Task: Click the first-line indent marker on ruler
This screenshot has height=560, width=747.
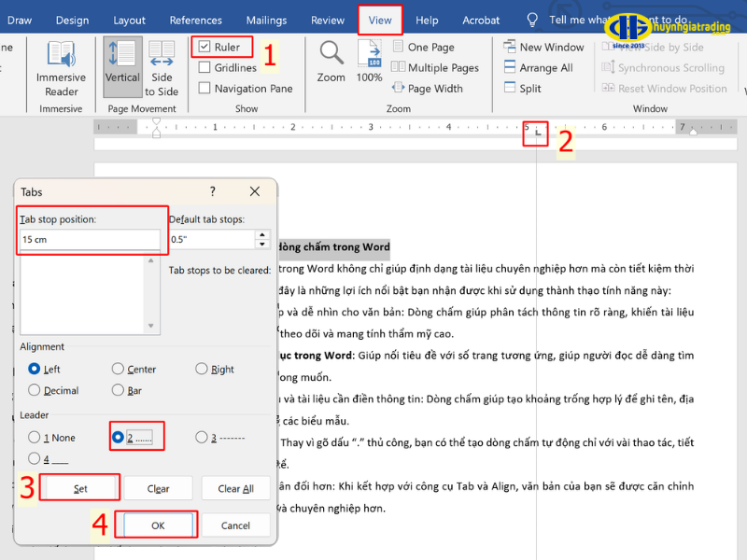Action: 156,122
